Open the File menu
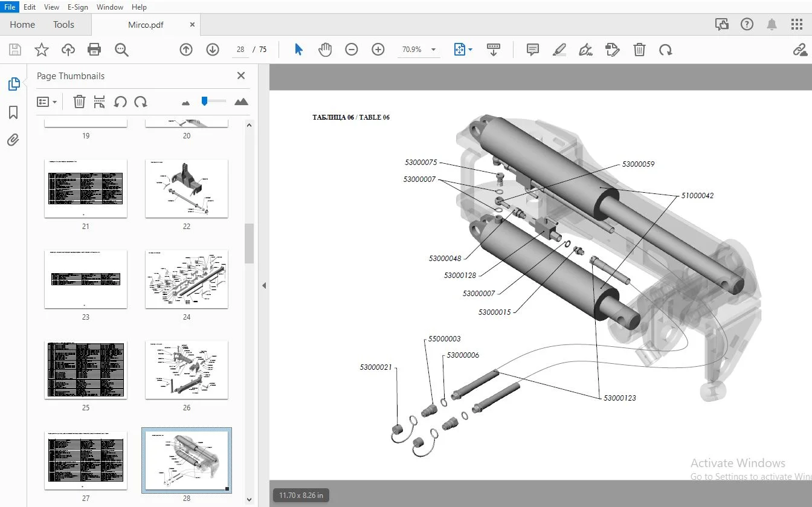This screenshot has width=812, height=507. click(10, 7)
